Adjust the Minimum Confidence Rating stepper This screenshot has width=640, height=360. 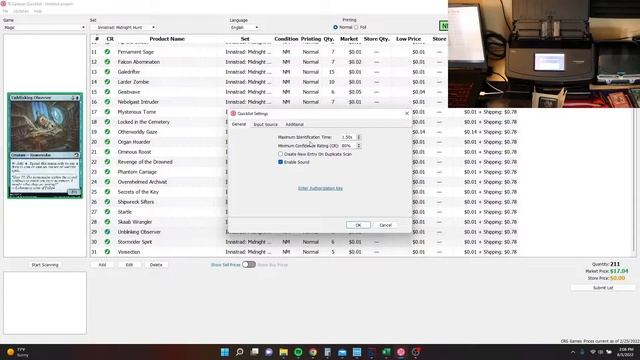click(x=359, y=146)
